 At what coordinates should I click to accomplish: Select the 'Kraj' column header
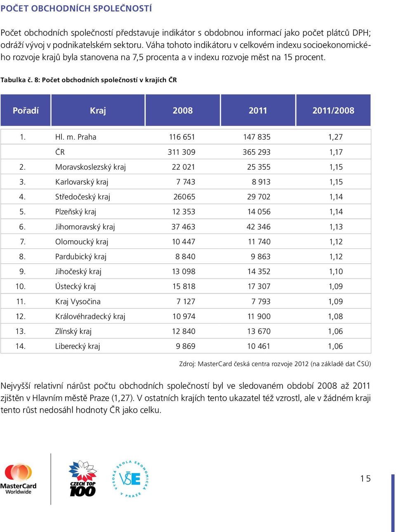tap(98, 110)
